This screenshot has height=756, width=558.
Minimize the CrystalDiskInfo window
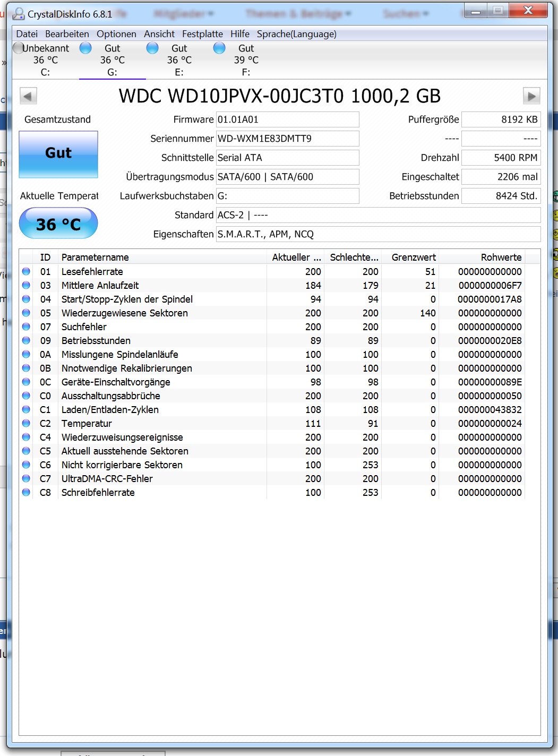point(476,11)
